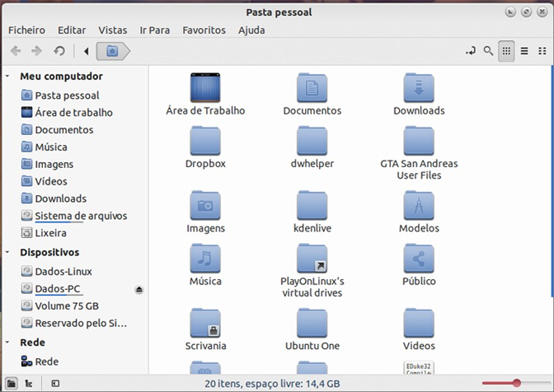The image size is (554, 392).
Task: Open the search magnifier tool
Action: click(488, 51)
